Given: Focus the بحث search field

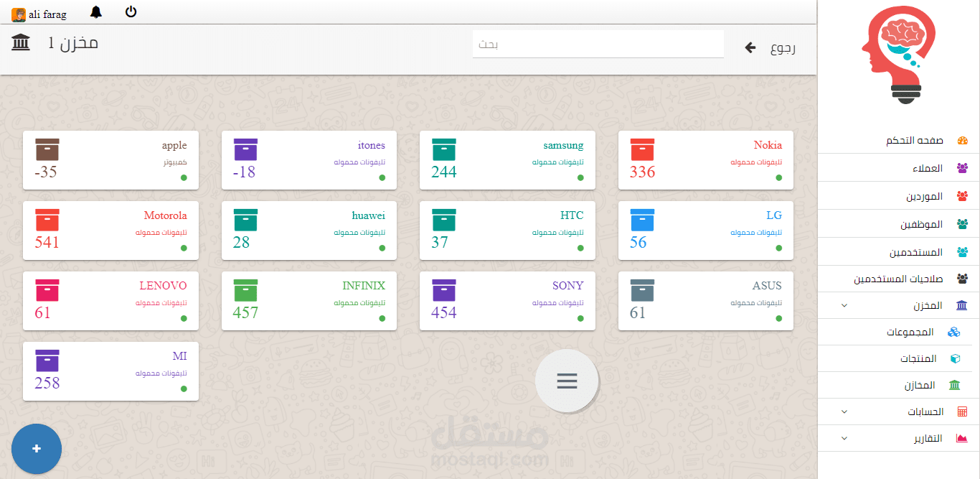Looking at the screenshot, I should click(x=598, y=45).
